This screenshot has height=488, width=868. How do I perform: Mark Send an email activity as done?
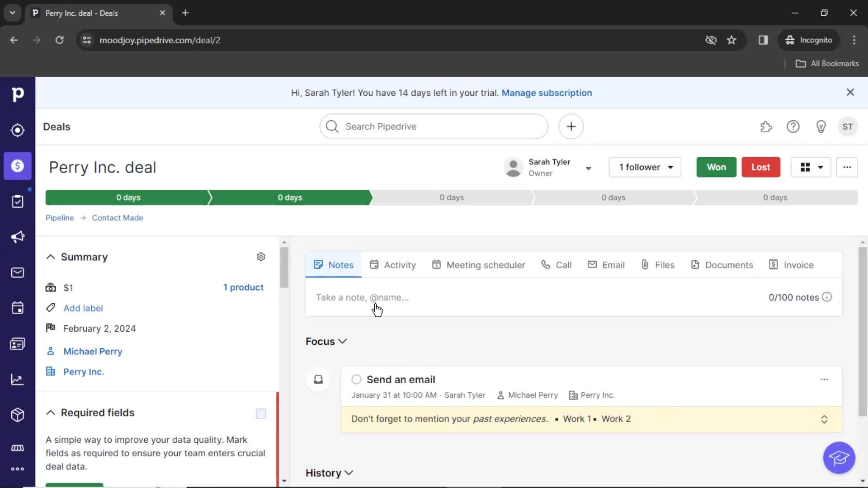tap(356, 379)
